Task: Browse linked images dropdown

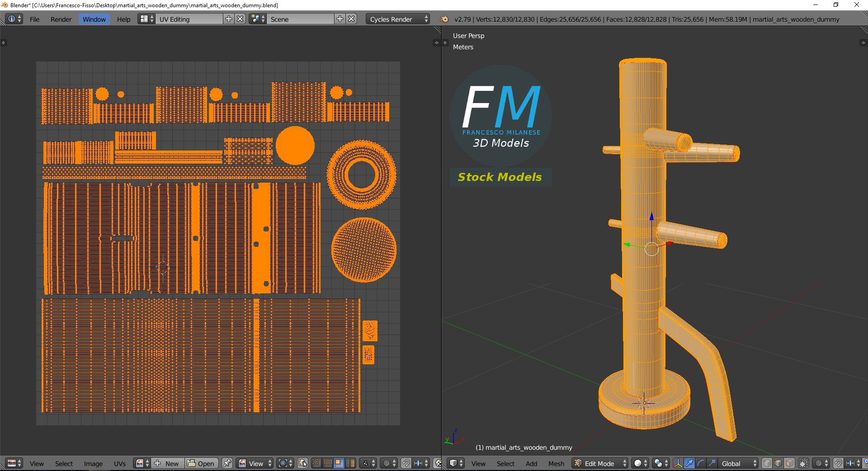Action: [x=142, y=463]
